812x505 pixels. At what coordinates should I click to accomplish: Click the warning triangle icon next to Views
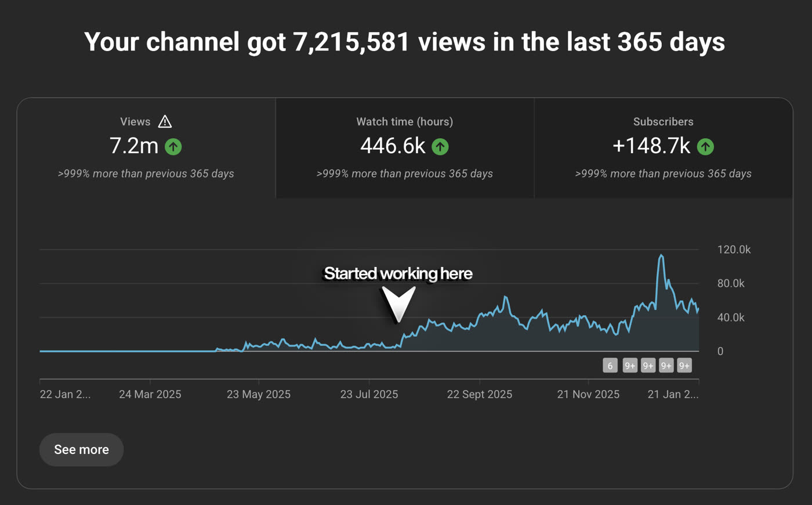(x=165, y=121)
